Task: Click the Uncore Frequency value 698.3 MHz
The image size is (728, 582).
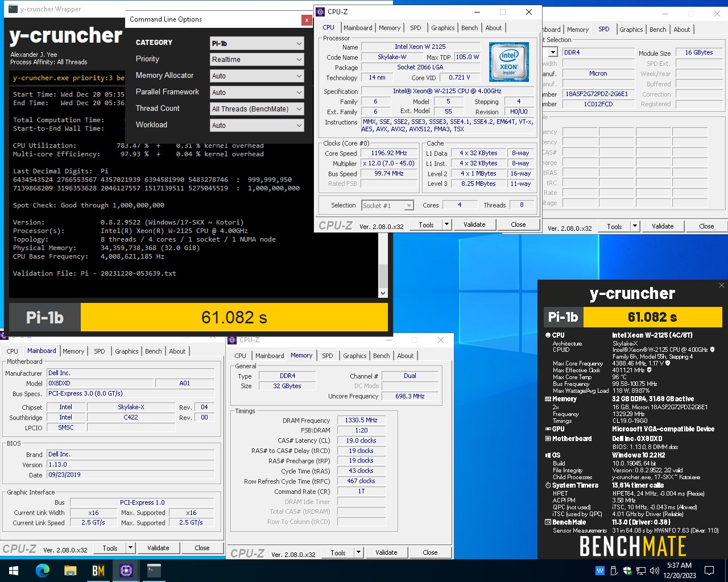Action: [409, 396]
